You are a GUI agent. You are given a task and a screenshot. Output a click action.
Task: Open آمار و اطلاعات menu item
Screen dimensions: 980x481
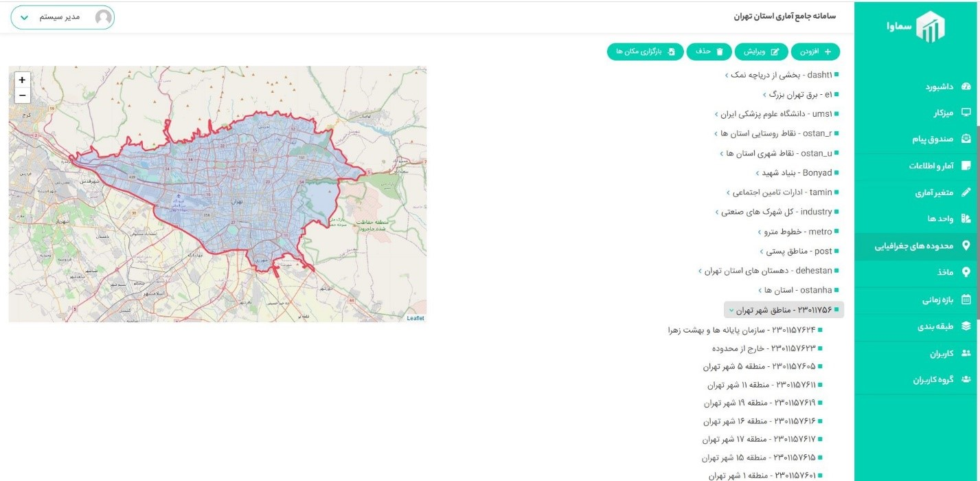point(933,166)
